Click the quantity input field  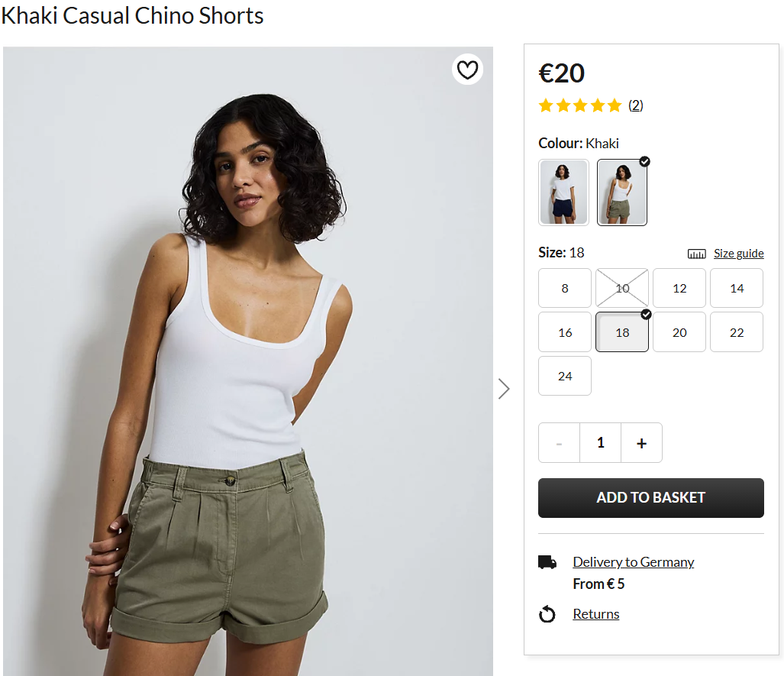click(600, 443)
